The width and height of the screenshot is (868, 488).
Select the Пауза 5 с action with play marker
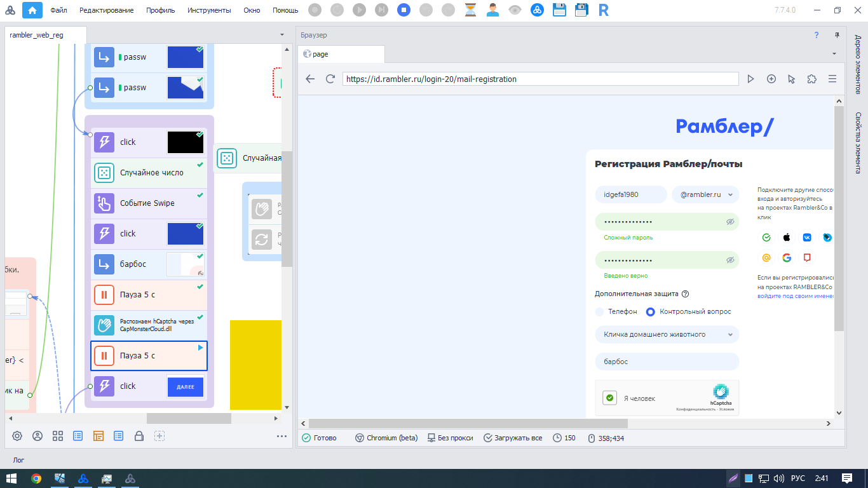coord(149,356)
